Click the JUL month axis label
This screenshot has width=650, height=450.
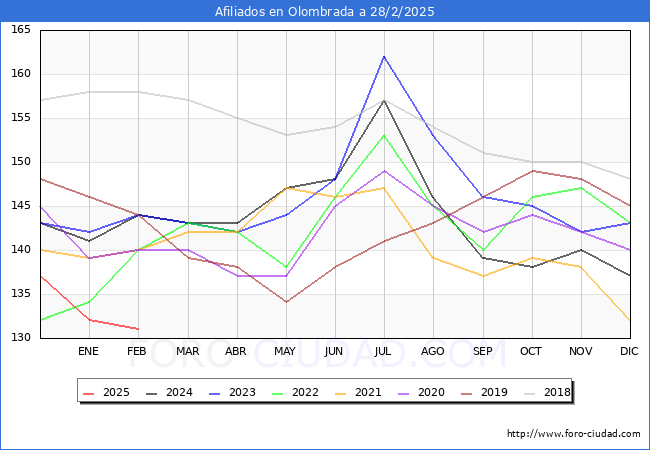[x=383, y=351]
